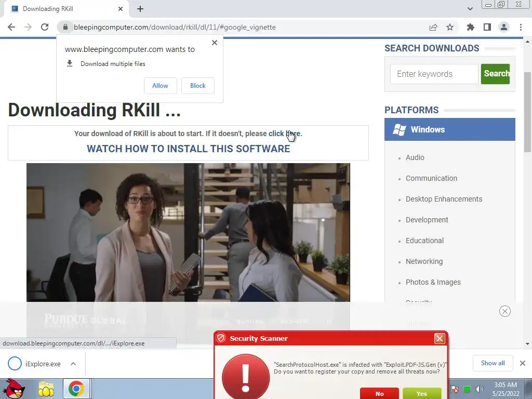Open the clock showing 3:05 AM
The width and height of the screenshot is (532, 399).
pyautogui.click(x=506, y=389)
